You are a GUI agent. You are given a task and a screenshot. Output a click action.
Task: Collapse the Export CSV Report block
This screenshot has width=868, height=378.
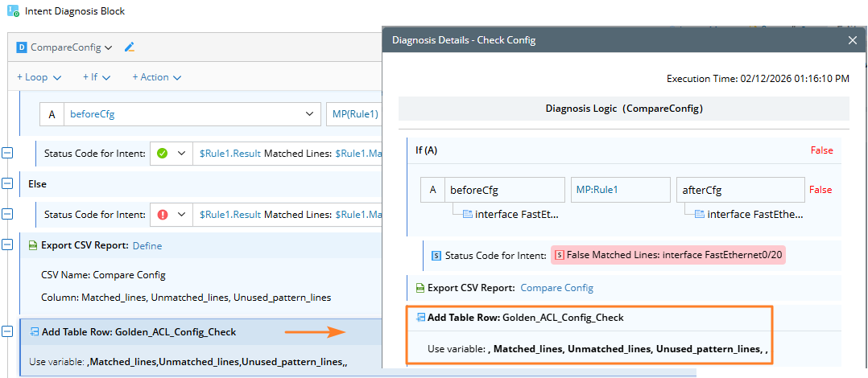pos(8,245)
